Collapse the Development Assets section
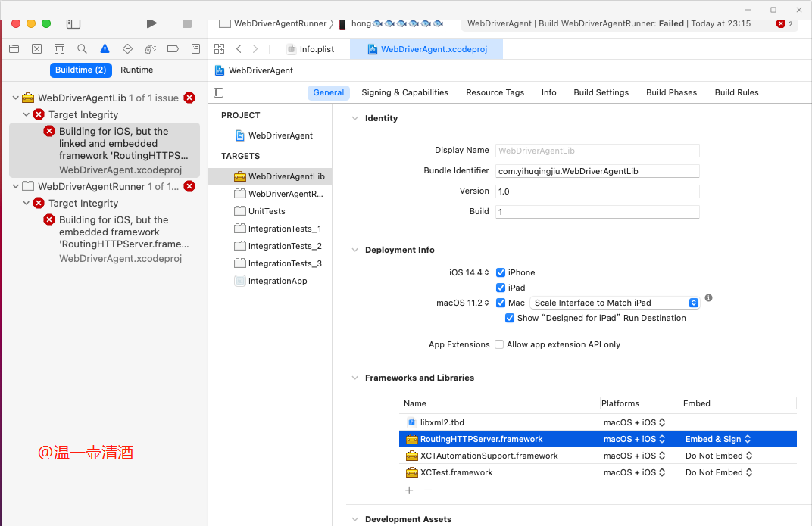Viewport: 812px width, 526px height. click(x=354, y=519)
